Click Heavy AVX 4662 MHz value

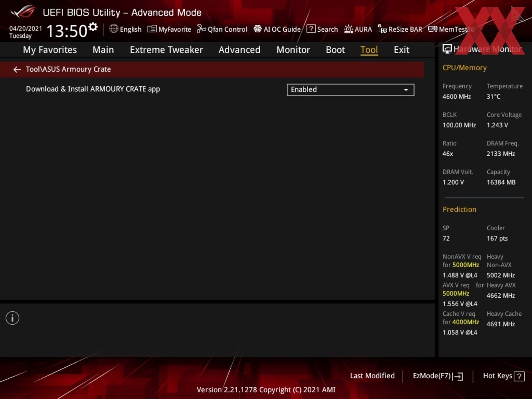pyautogui.click(x=501, y=296)
